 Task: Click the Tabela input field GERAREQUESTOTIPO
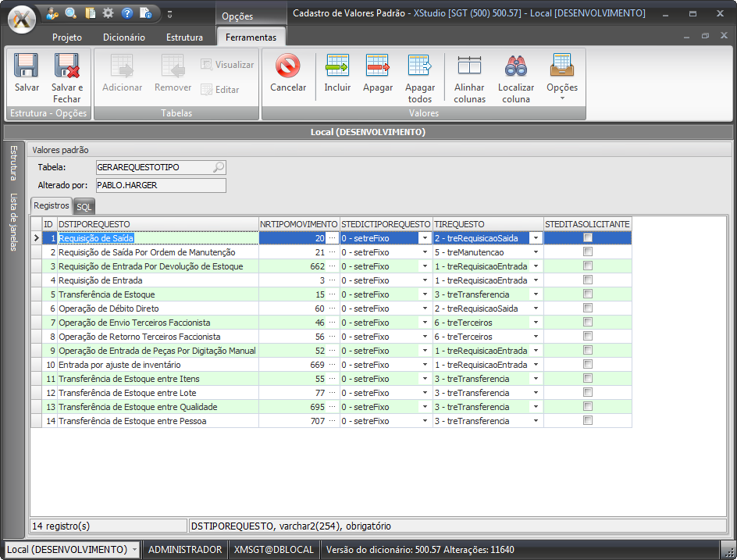click(x=161, y=167)
